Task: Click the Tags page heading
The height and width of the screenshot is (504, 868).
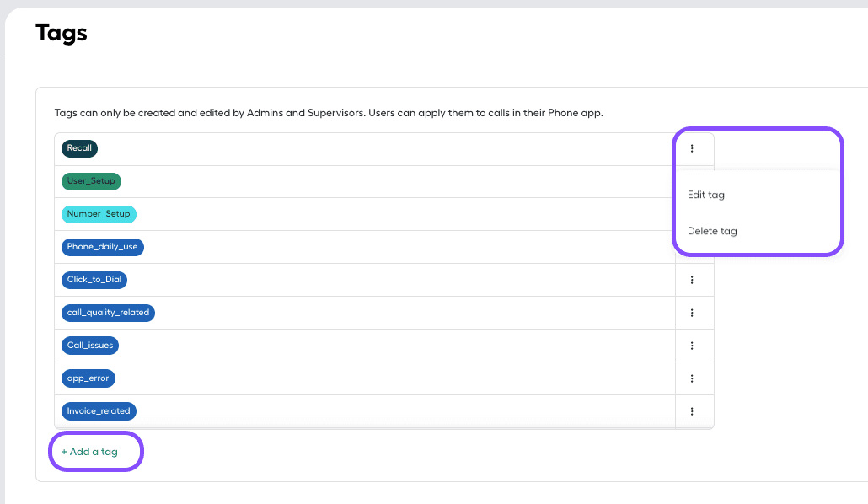Action: click(x=60, y=33)
